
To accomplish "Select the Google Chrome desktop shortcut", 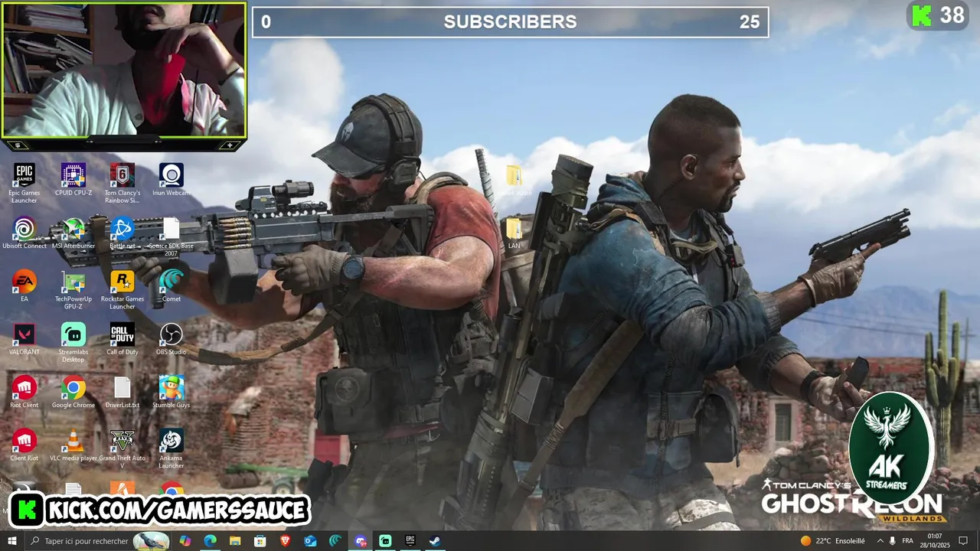I will point(73,392).
